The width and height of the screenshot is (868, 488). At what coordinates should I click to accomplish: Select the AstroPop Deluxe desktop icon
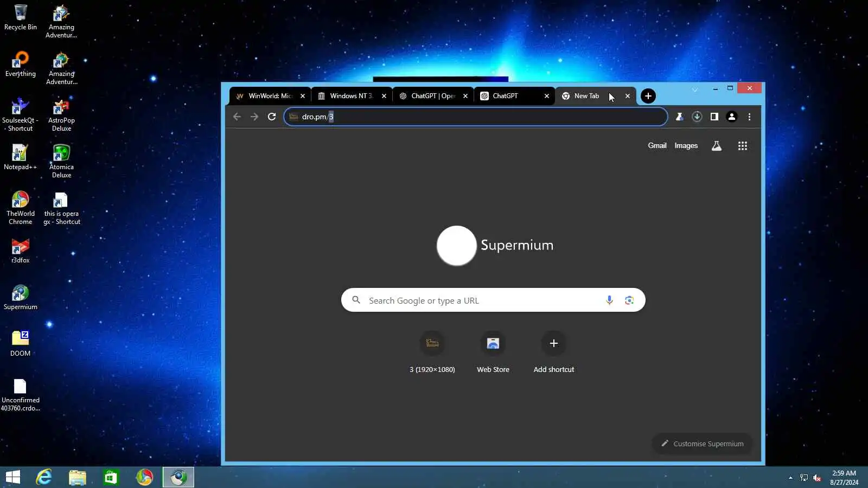[x=61, y=114]
